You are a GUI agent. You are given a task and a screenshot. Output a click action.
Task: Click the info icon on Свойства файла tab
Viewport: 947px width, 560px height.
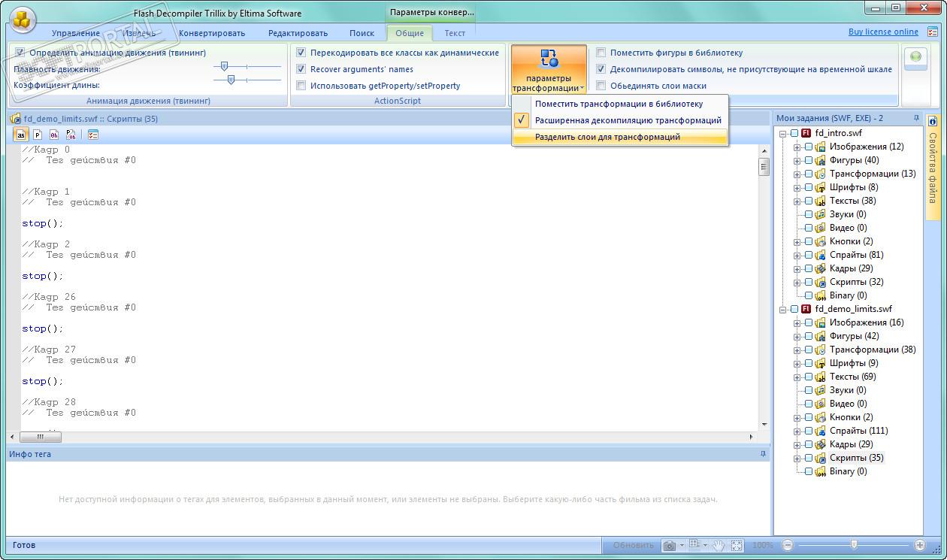coord(933,121)
